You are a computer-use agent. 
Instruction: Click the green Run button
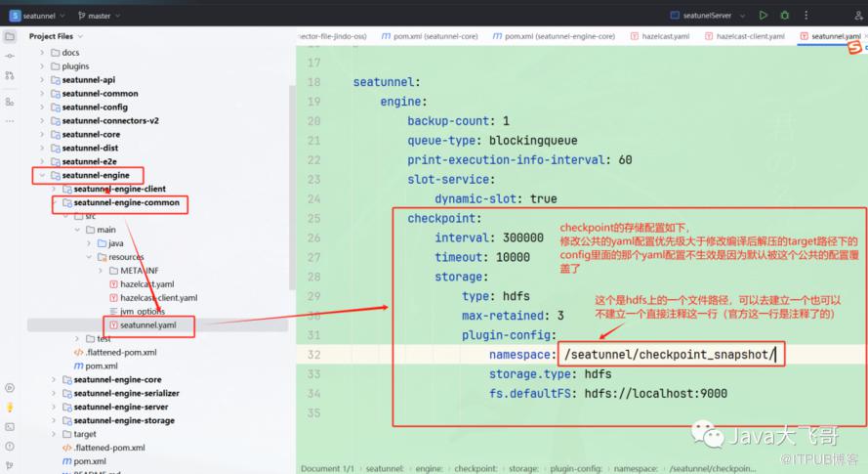[x=764, y=16]
